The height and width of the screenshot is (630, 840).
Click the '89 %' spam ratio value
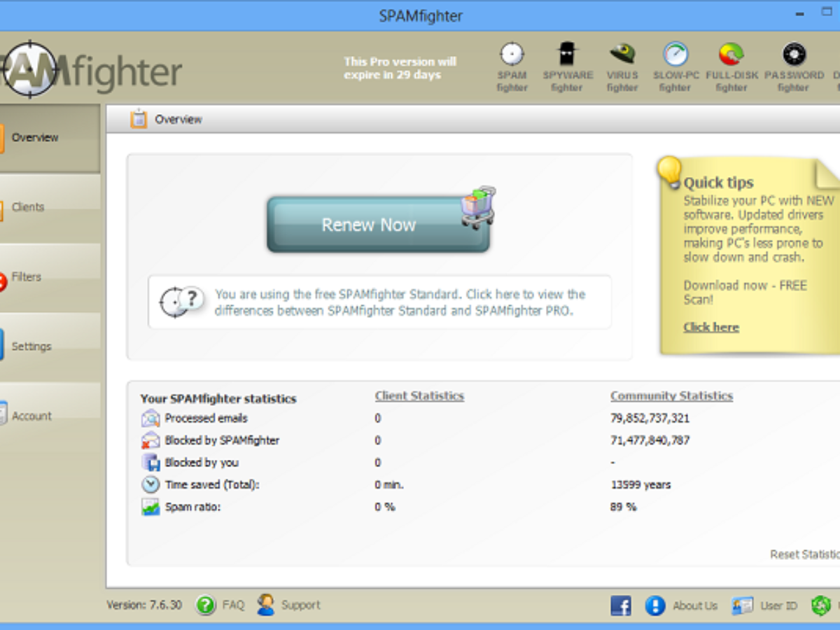click(x=623, y=507)
